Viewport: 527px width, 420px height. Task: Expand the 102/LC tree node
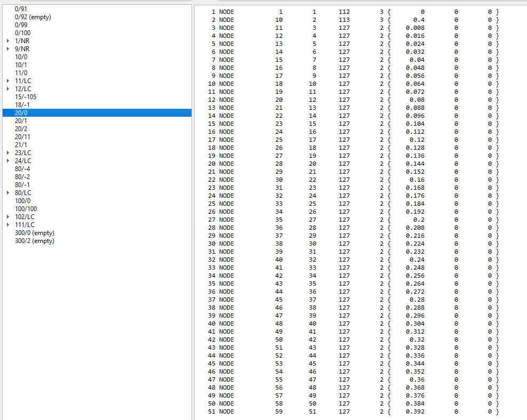tap(8, 217)
